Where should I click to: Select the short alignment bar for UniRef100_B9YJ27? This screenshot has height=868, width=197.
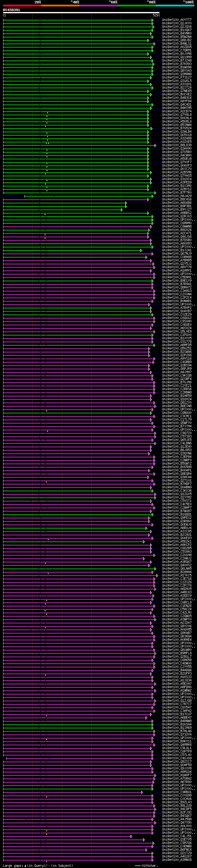[x=63, y=210]
